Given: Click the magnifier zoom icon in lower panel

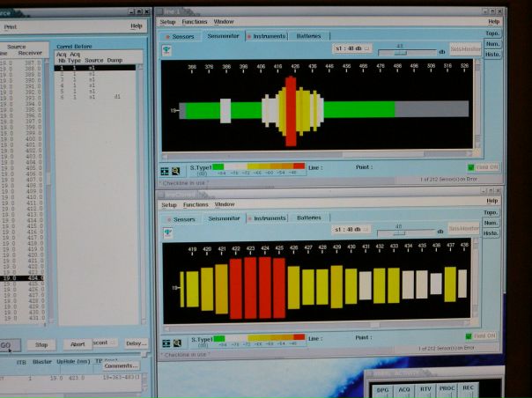Looking at the screenshot, I should coord(175,340).
